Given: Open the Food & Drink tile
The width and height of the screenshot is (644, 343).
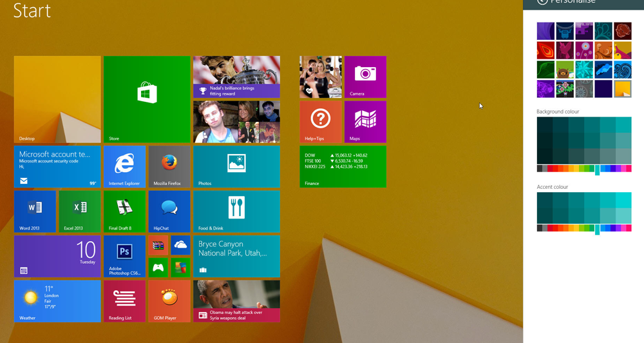Looking at the screenshot, I should click(236, 211).
